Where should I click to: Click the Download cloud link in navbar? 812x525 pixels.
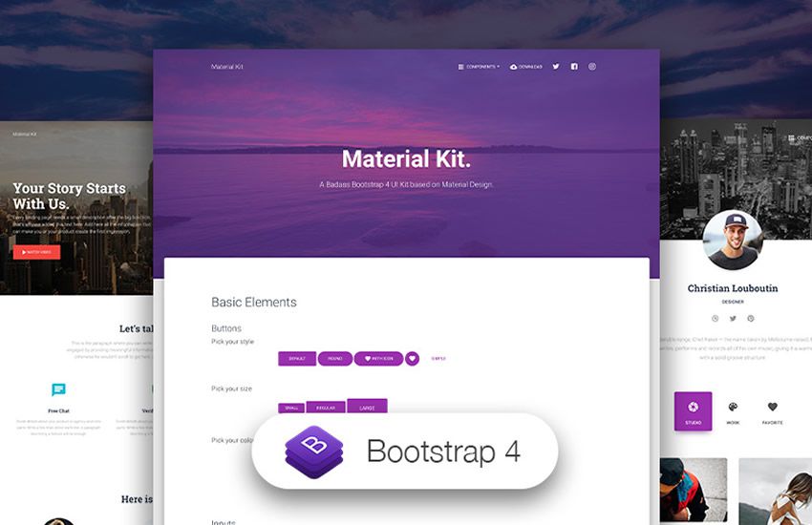pos(526,67)
